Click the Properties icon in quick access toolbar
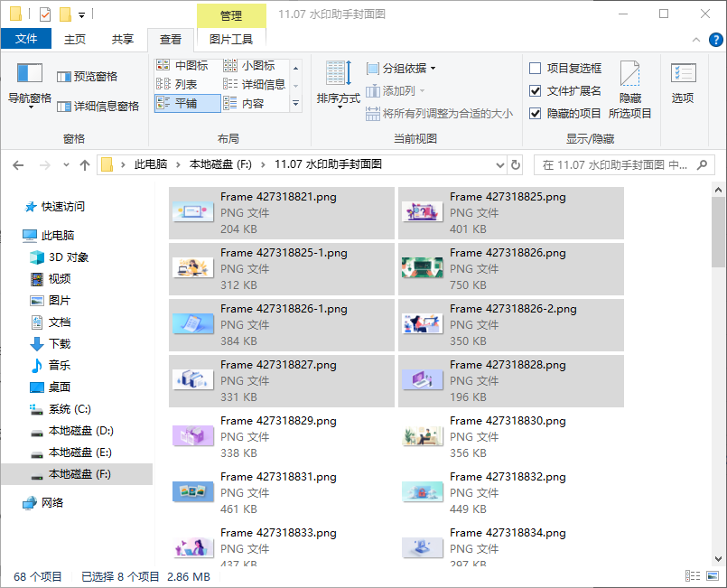This screenshot has height=588, width=727. (45, 14)
